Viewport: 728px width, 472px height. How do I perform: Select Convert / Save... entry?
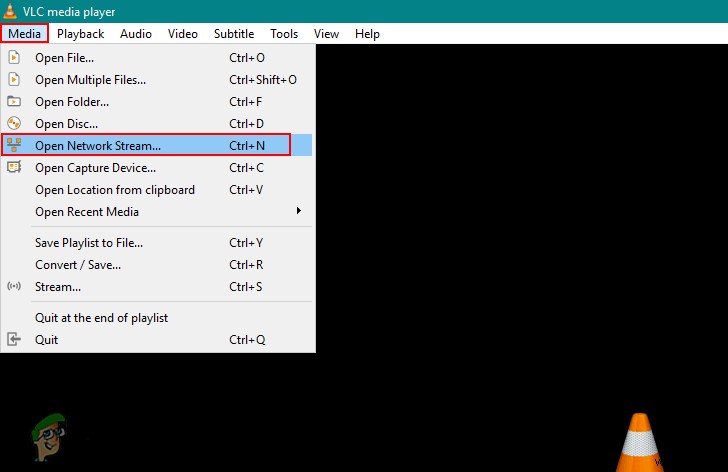[157, 265]
